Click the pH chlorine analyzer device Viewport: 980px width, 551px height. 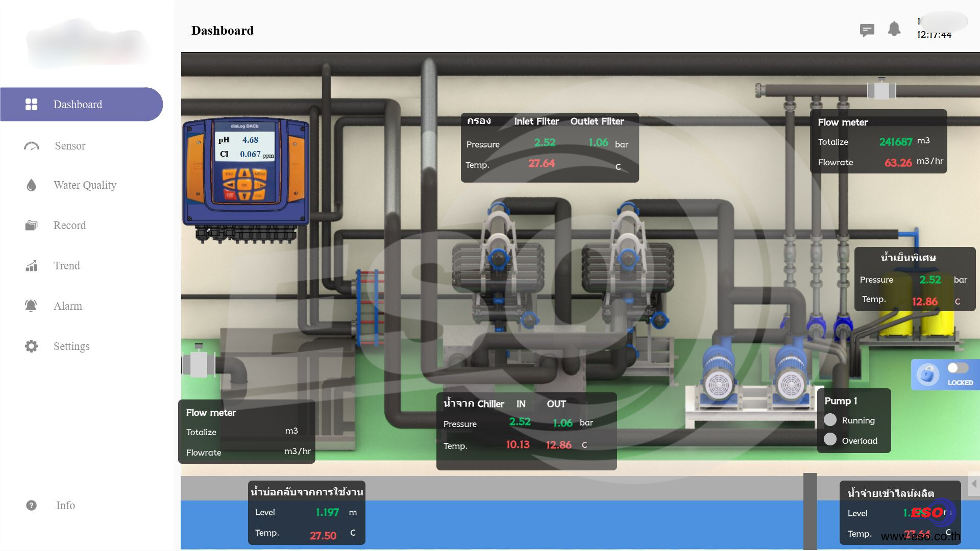[246, 172]
